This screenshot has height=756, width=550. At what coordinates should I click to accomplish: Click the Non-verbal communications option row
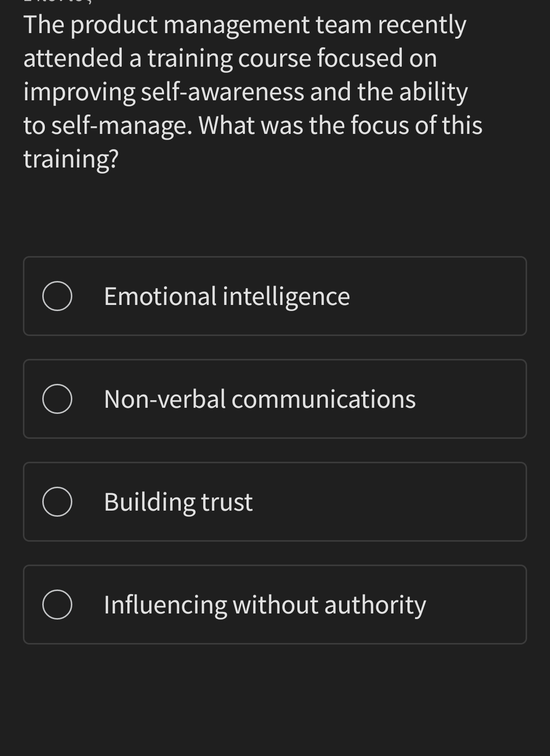[x=275, y=399]
